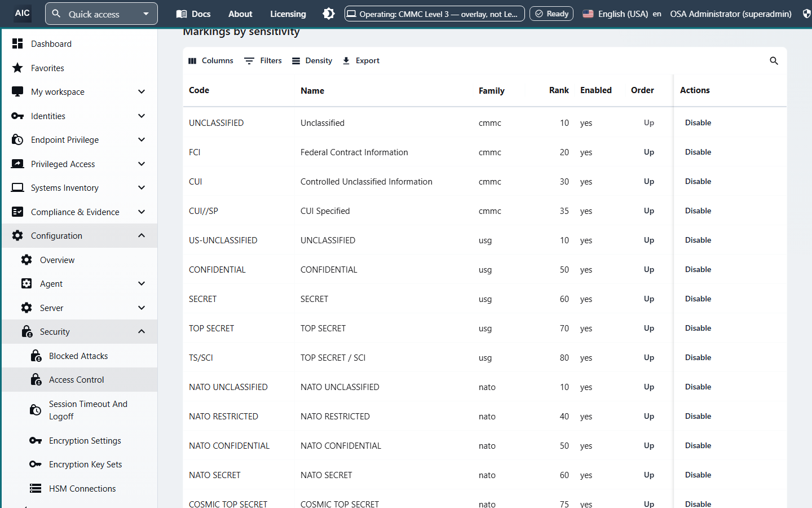
Task: Click the Operating CMMC Level 3 status chip
Action: [x=435, y=14]
